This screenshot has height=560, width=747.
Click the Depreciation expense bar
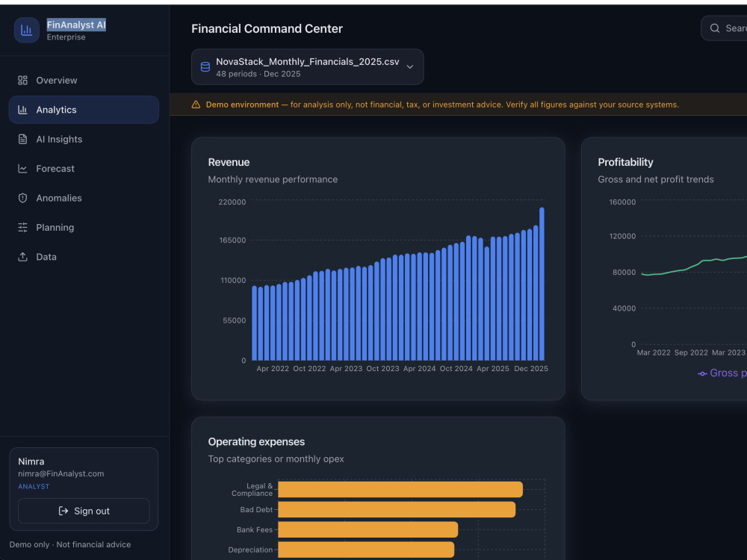366,550
